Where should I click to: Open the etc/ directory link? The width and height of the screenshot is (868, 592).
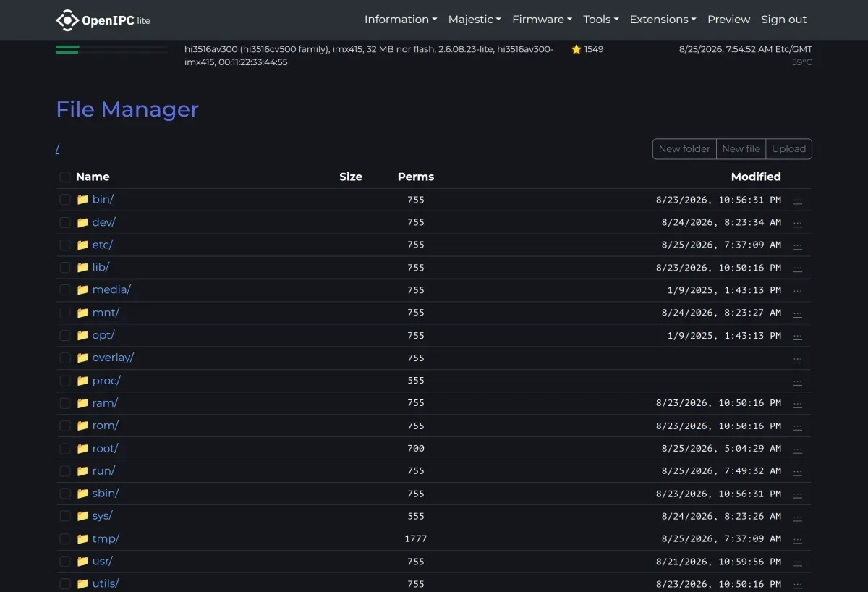coord(103,245)
